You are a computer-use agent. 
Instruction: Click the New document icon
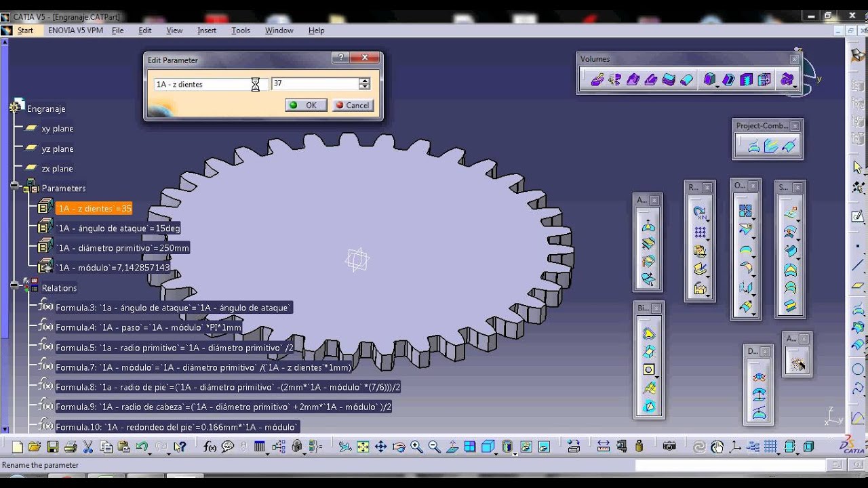(x=18, y=447)
